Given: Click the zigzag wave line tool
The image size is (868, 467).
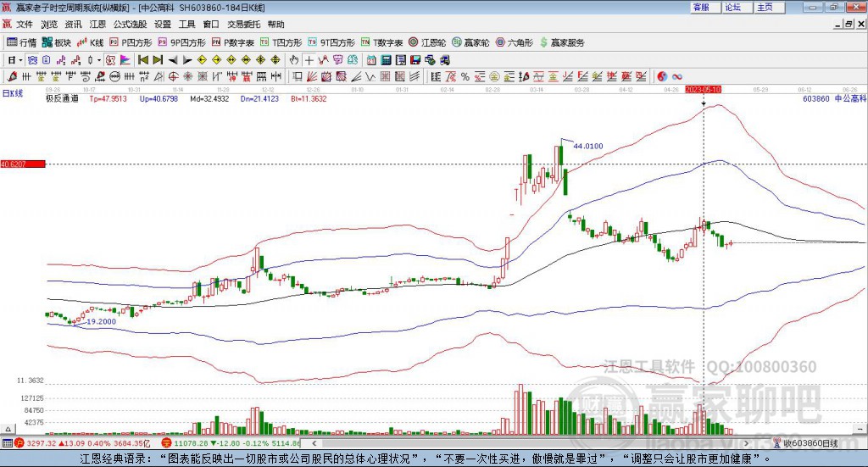Looking at the screenshot, I should coord(370,77).
